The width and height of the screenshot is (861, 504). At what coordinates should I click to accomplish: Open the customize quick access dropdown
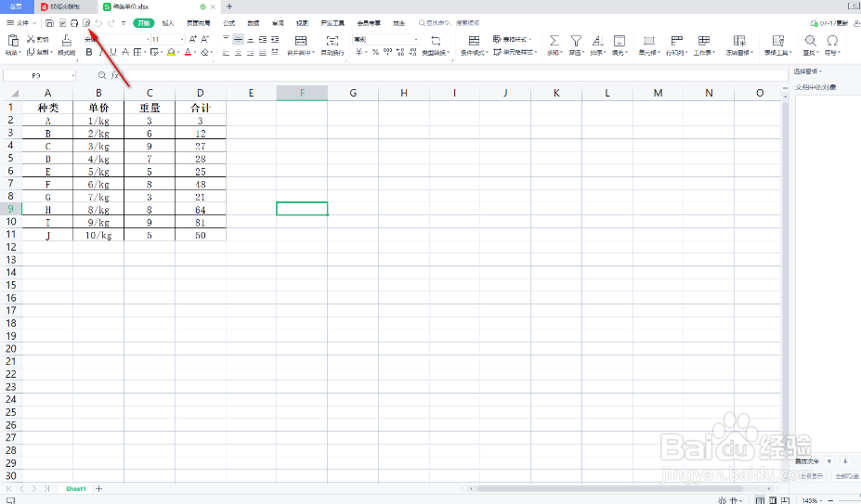tap(124, 23)
